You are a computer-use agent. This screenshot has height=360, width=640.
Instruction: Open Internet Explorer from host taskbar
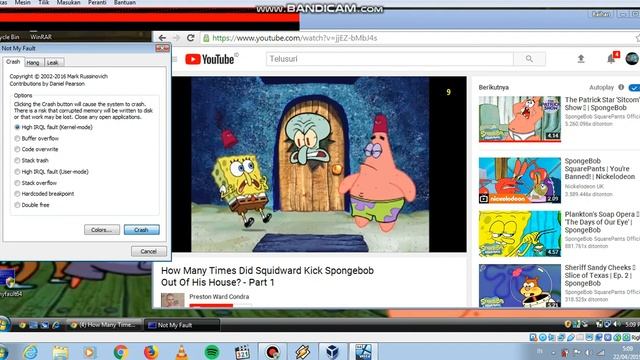(31, 352)
